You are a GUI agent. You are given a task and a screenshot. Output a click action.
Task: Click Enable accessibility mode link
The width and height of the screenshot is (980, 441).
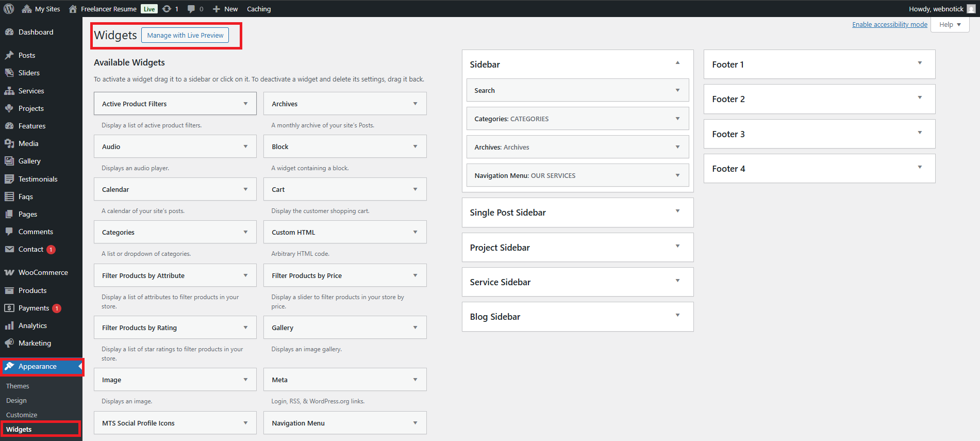(x=889, y=25)
